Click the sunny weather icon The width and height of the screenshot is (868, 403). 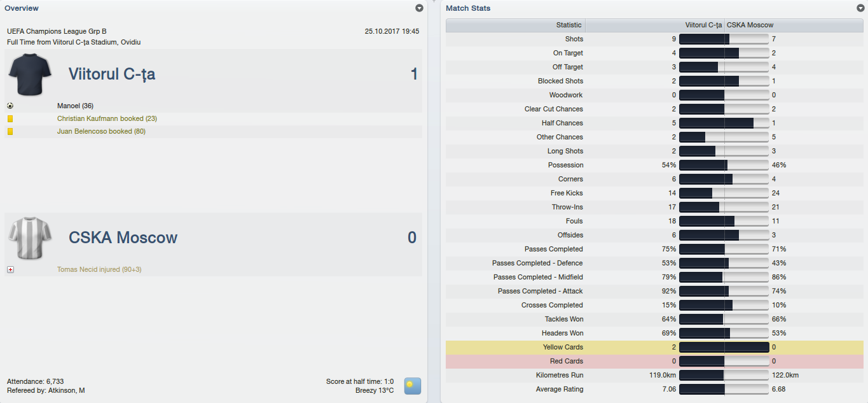coord(413,386)
